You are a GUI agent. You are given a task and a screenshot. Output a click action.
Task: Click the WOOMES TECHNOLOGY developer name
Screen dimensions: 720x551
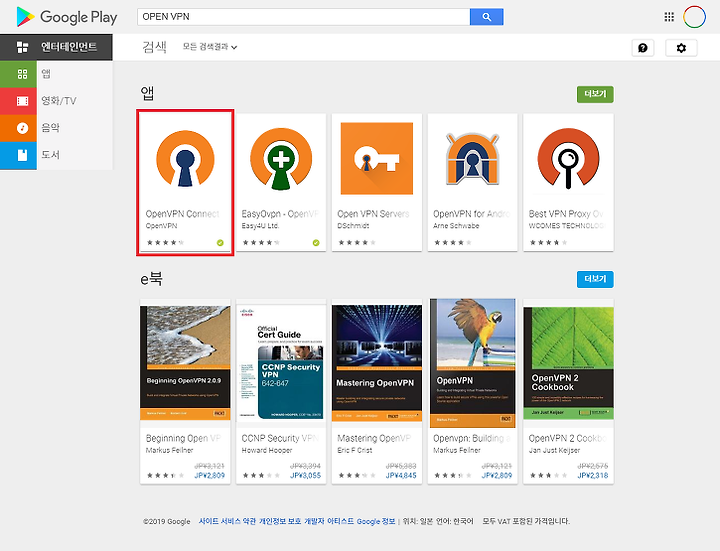point(567,226)
